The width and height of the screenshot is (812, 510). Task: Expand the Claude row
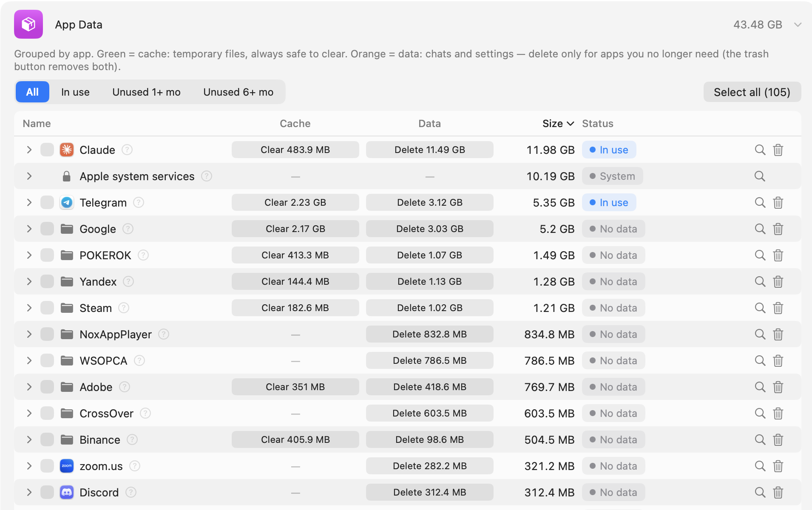click(29, 150)
